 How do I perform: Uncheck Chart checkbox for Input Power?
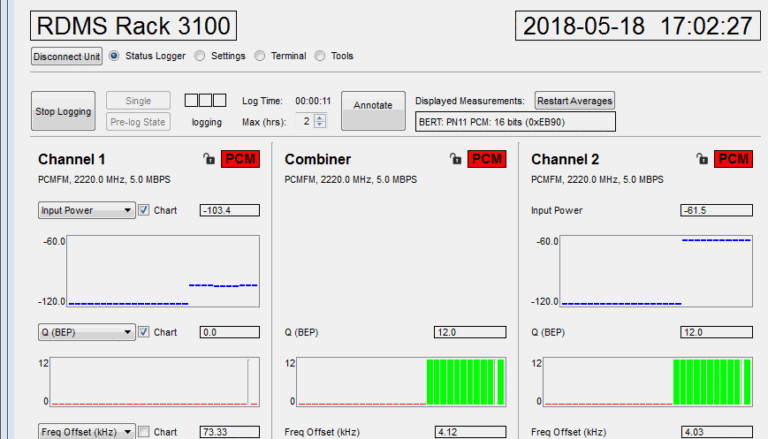point(144,210)
